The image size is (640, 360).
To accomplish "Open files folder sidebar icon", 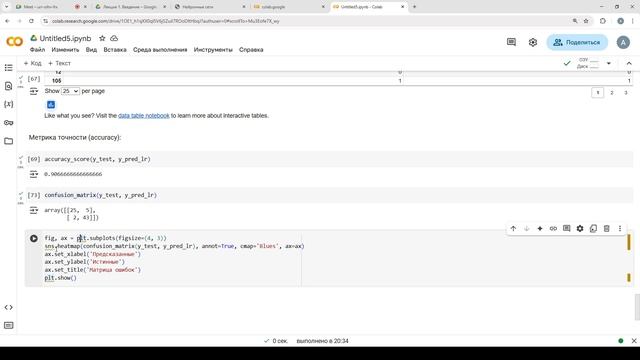I will [9, 141].
